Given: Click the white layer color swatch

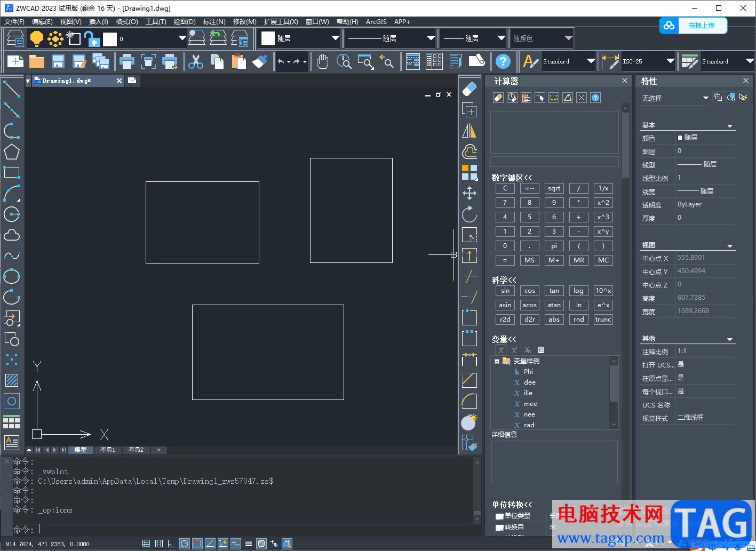Looking at the screenshot, I should pyautogui.click(x=110, y=38).
